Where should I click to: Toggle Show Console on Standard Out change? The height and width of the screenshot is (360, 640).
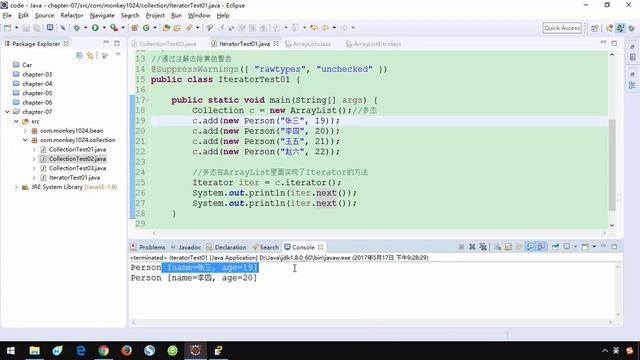pyautogui.click(x=530, y=247)
